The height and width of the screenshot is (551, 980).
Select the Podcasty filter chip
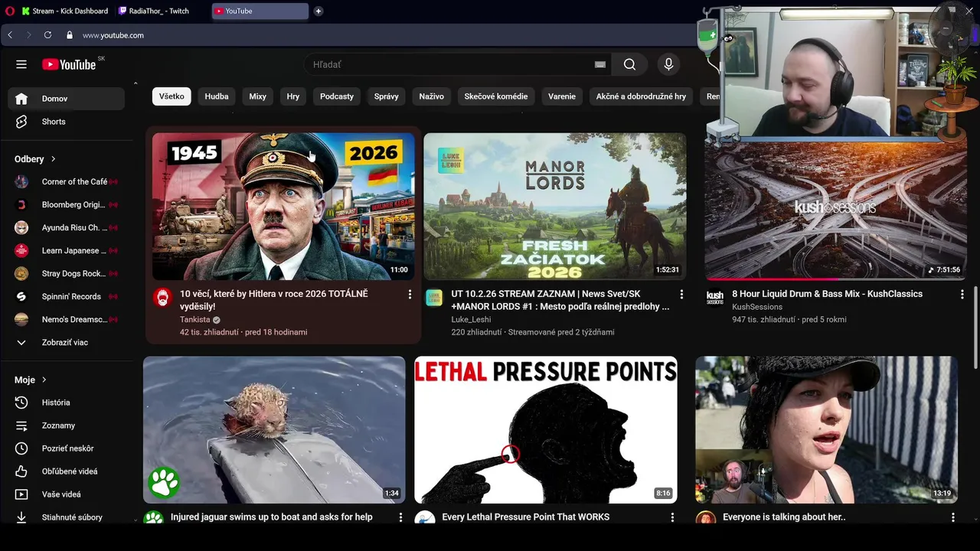click(337, 96)
